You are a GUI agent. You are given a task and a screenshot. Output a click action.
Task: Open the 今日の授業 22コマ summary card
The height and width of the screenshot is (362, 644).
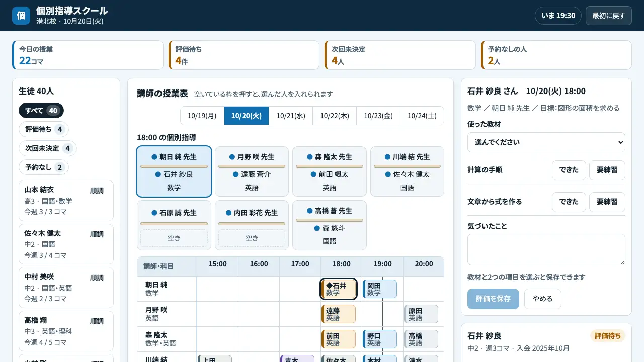click(x=88, y=55)
